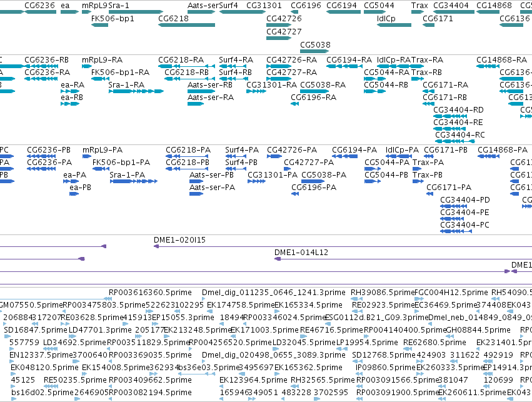Open the CG34404-PD protein feature
The width and height of the screenshot is (532, 402).
pyautogui.click(x=454, y=206)
